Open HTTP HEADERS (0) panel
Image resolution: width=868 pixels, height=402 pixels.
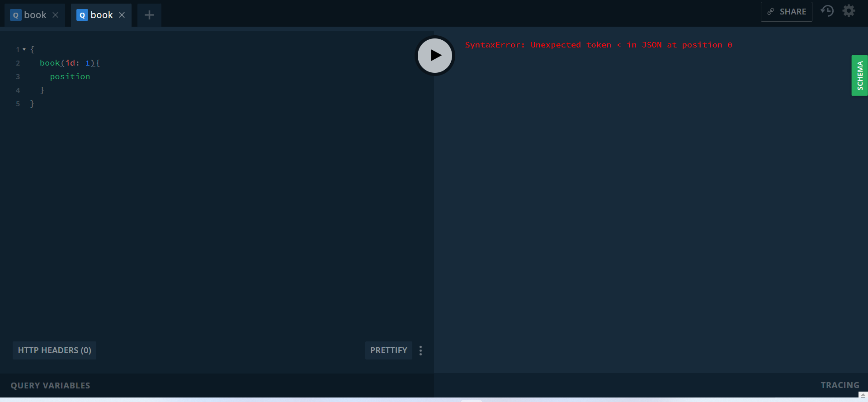pyautogui.click(x=55, y=350)
